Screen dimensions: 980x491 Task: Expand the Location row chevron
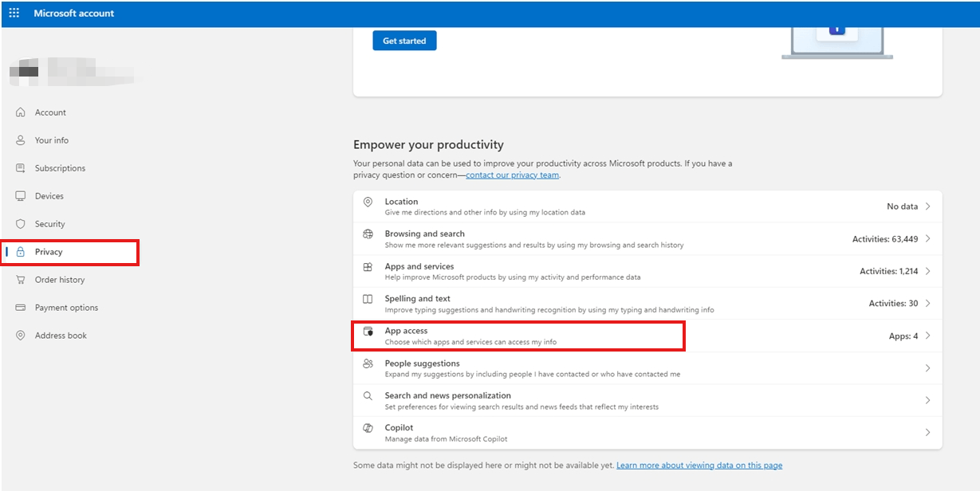(927, 206)
